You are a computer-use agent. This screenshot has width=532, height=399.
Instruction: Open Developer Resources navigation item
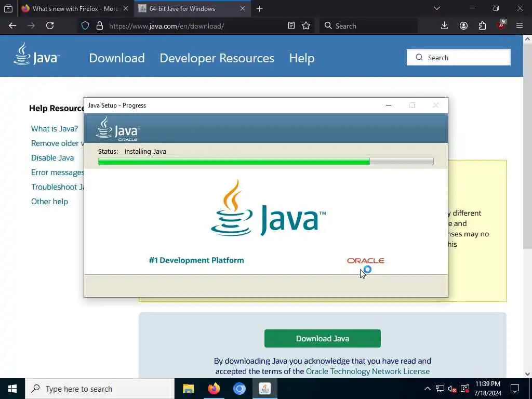click(x=217, y=58)
